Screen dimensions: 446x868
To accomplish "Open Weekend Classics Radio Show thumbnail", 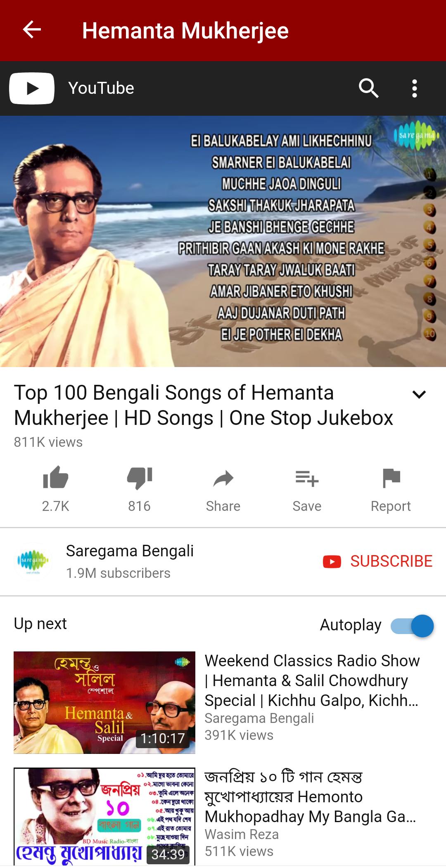I will click(104, 702).
